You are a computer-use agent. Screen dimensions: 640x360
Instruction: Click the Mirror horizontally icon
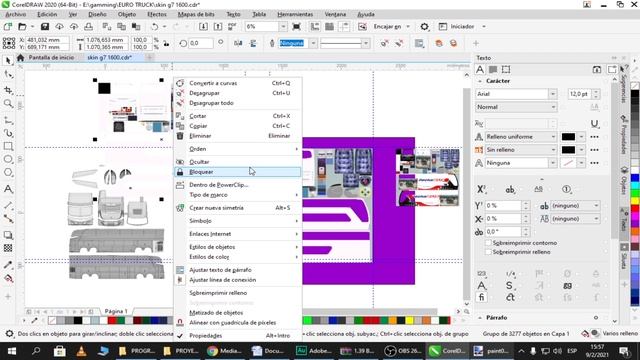(238, 43)
